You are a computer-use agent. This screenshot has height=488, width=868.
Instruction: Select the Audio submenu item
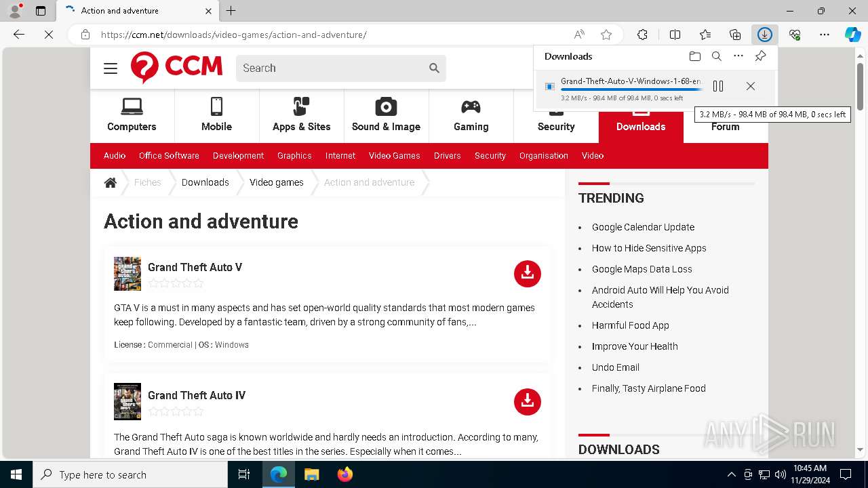tap(115, 156)
